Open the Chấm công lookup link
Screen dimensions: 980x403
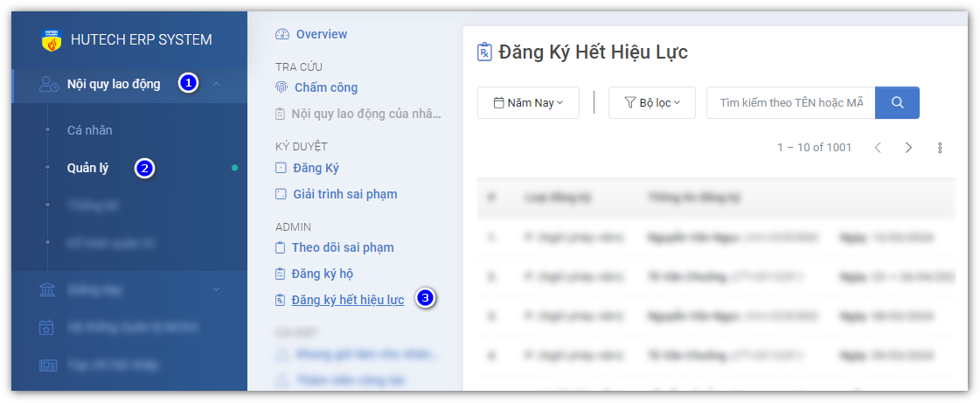[x=325, y=87]
